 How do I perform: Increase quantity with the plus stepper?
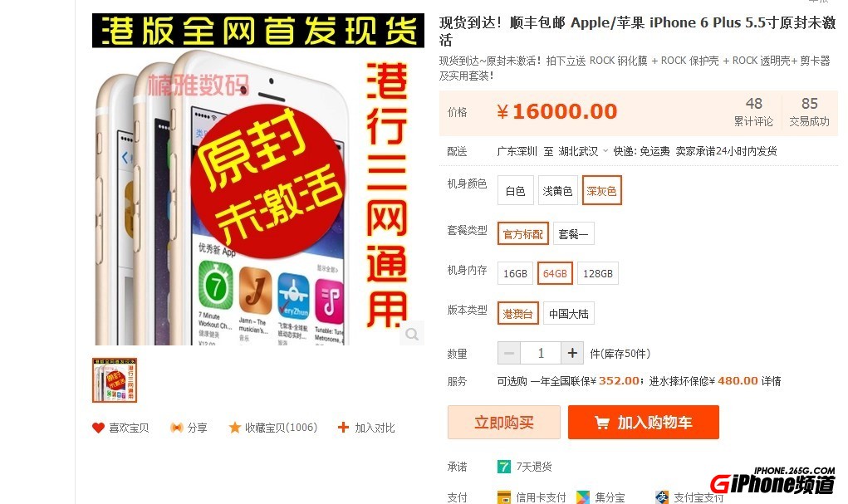point(572,353)
